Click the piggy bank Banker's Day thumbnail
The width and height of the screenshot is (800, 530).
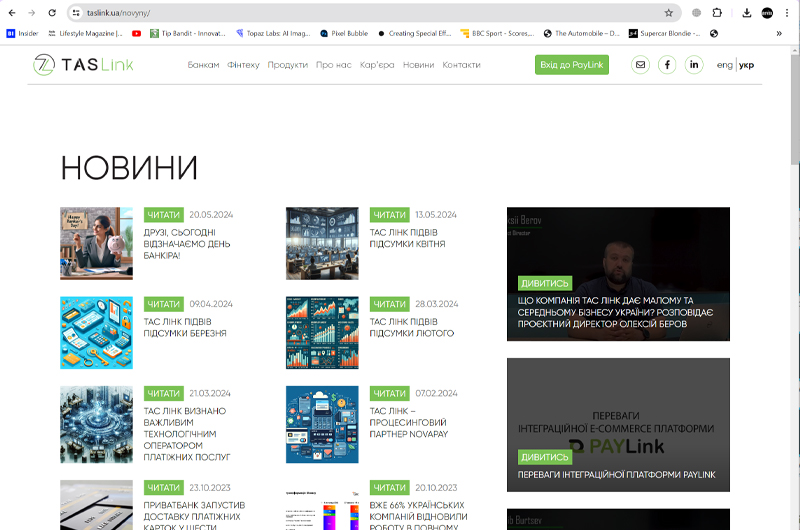click(96, 243)
